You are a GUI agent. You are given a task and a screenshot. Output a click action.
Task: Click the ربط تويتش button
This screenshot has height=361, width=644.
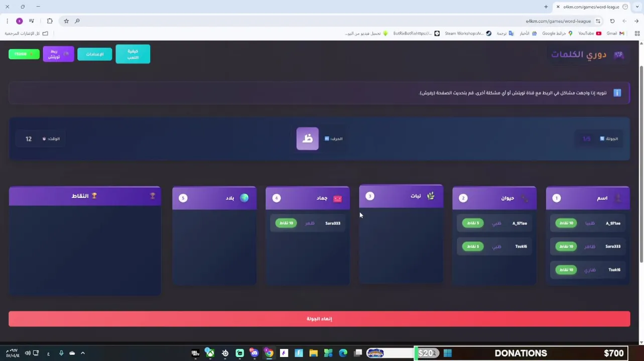coord(58,54)
